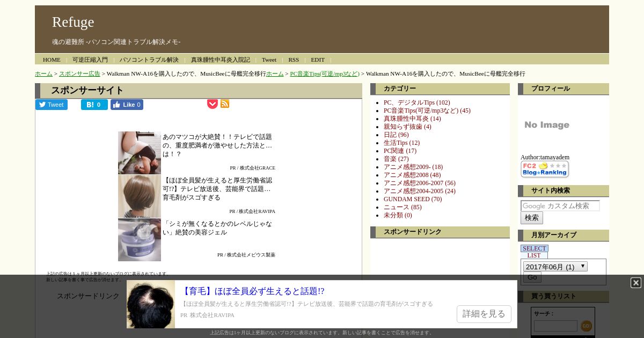Image resolution: width=644 pixels, height=338 pixels.
Task: Open the Refuge blog title
Action: tap(73, 22)
